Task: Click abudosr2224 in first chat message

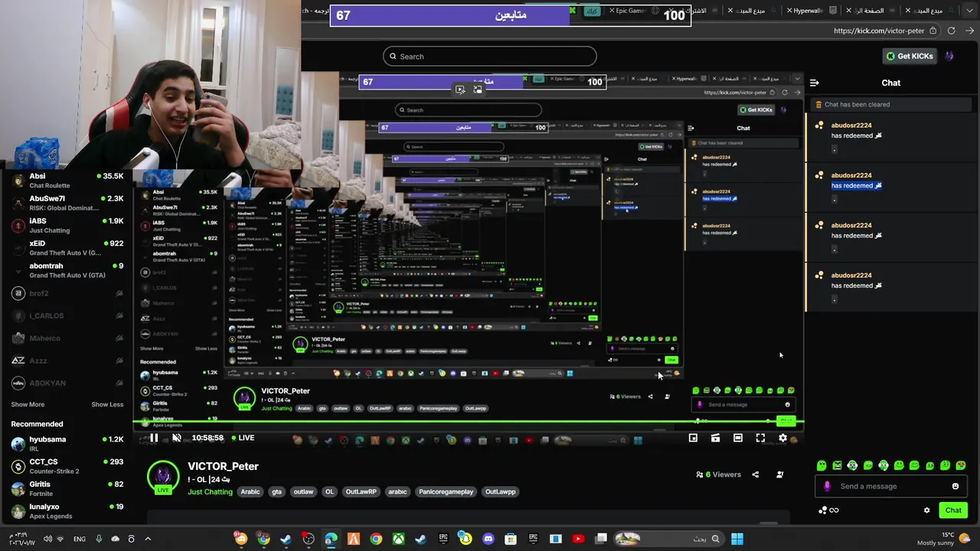Action: (x=851, y=126)
